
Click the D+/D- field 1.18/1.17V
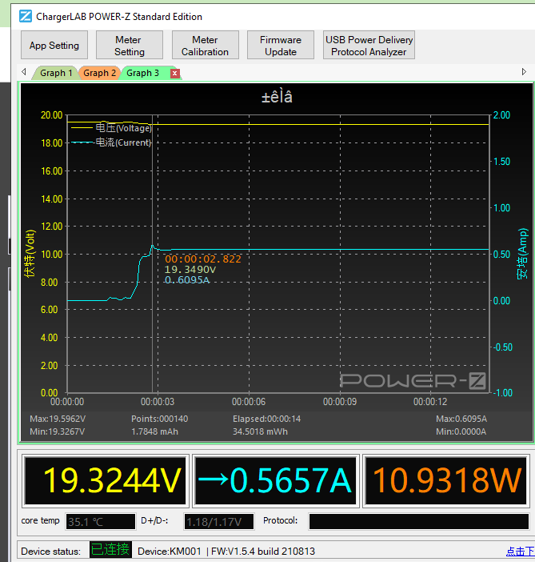(x=219, y=521)
